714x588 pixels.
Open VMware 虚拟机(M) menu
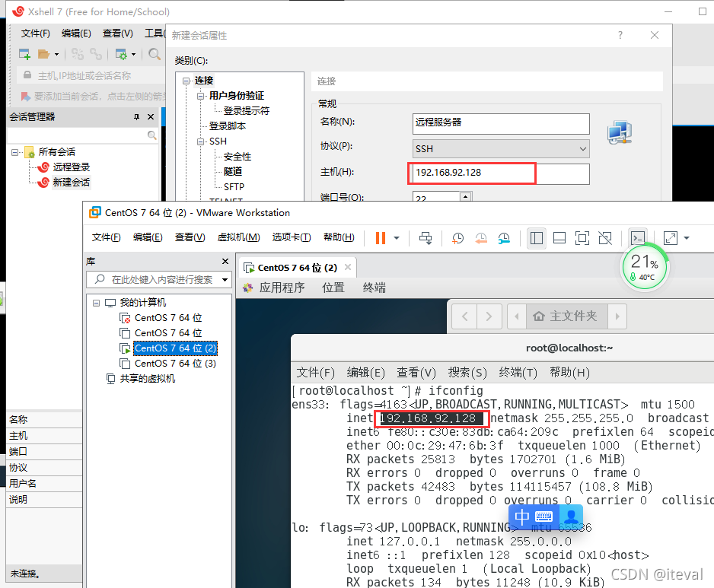238,237
